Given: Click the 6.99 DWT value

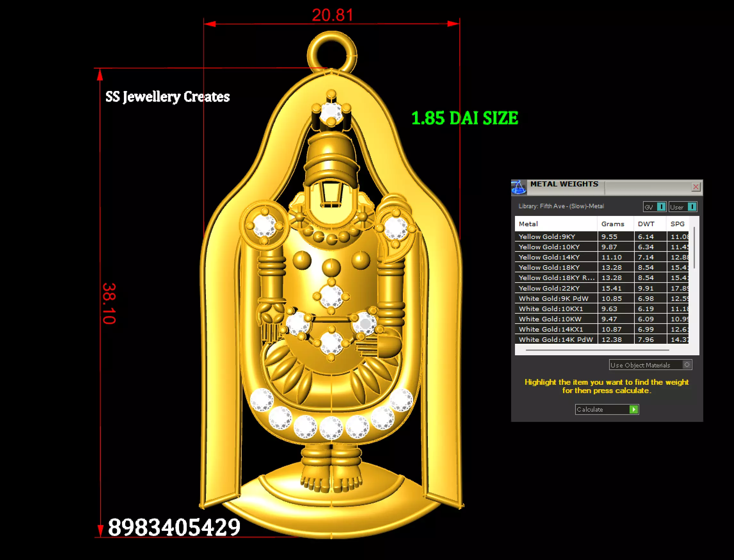Looking at the screenshot, I should (x=646, y=329).
